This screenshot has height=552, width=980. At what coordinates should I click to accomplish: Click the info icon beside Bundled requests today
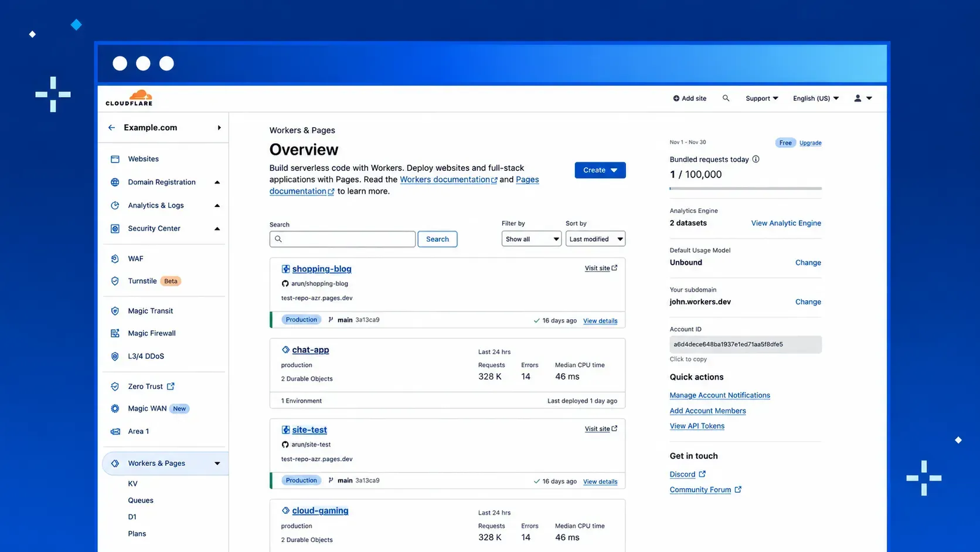click(x=756, y=159)
